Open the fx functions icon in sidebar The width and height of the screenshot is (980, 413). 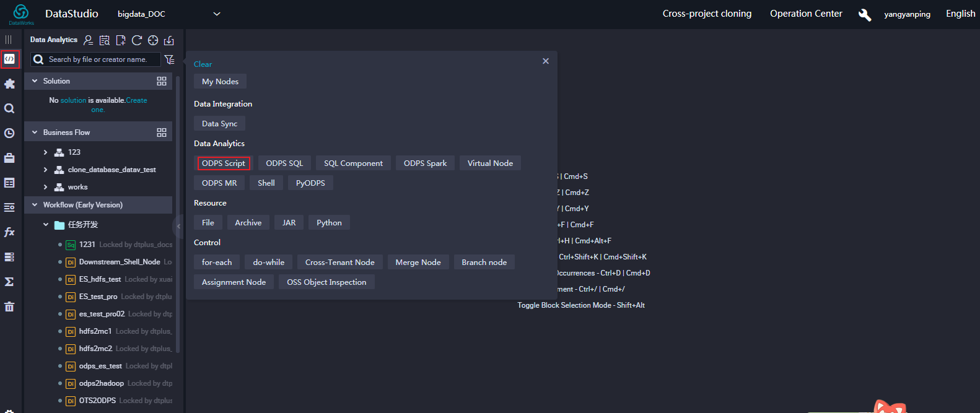(9, 232)
